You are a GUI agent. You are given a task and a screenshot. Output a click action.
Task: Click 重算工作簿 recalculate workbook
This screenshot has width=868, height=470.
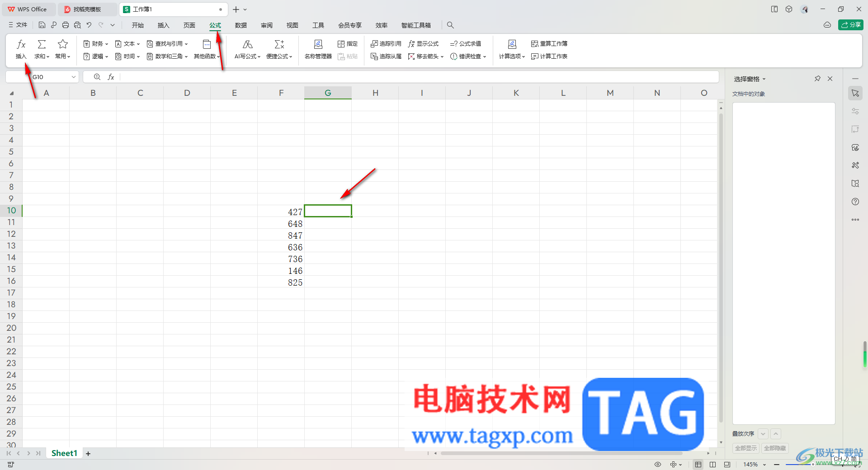point(549,44)
